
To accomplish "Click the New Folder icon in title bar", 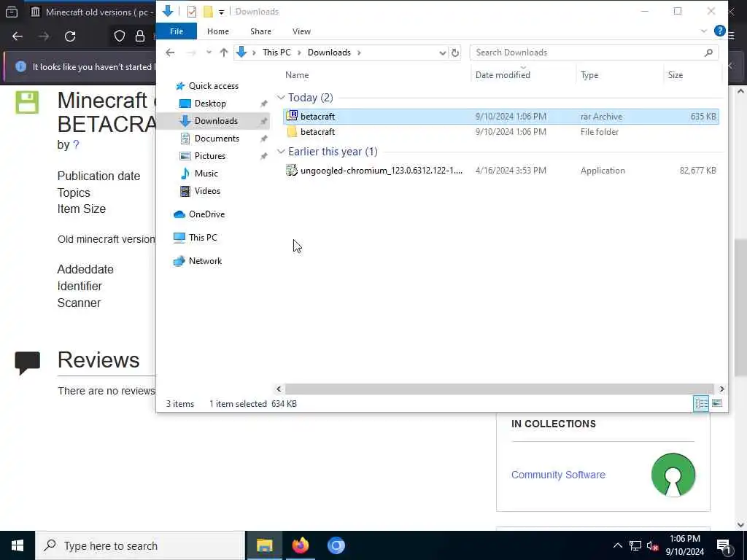I will click(x=208, y=12).
